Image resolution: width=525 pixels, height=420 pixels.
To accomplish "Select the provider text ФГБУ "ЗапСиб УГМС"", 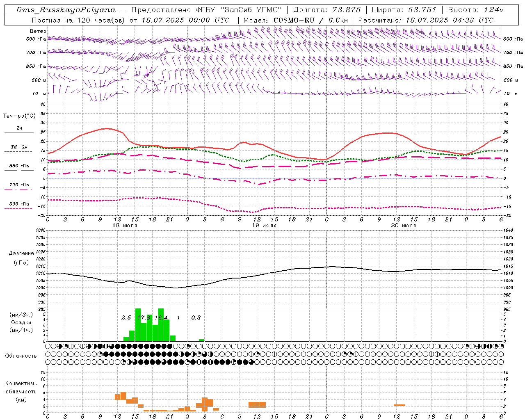I will click(x=240, y=10).
